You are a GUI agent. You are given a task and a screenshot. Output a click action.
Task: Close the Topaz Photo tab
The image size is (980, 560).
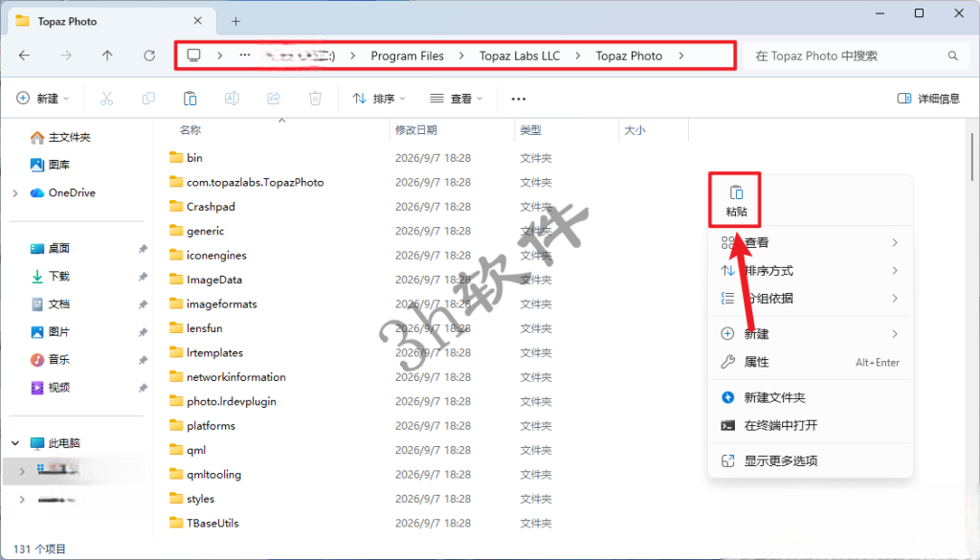tap(197, 21)
